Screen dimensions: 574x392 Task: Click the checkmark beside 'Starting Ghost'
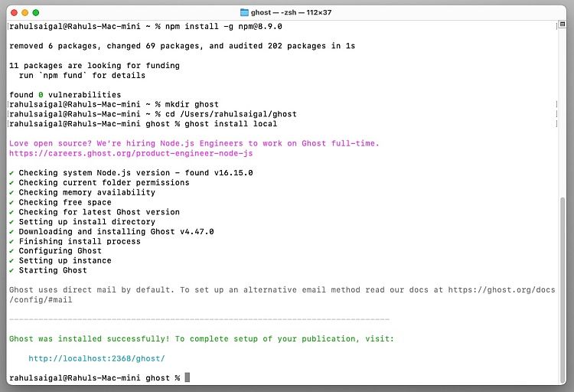[11, 270]
